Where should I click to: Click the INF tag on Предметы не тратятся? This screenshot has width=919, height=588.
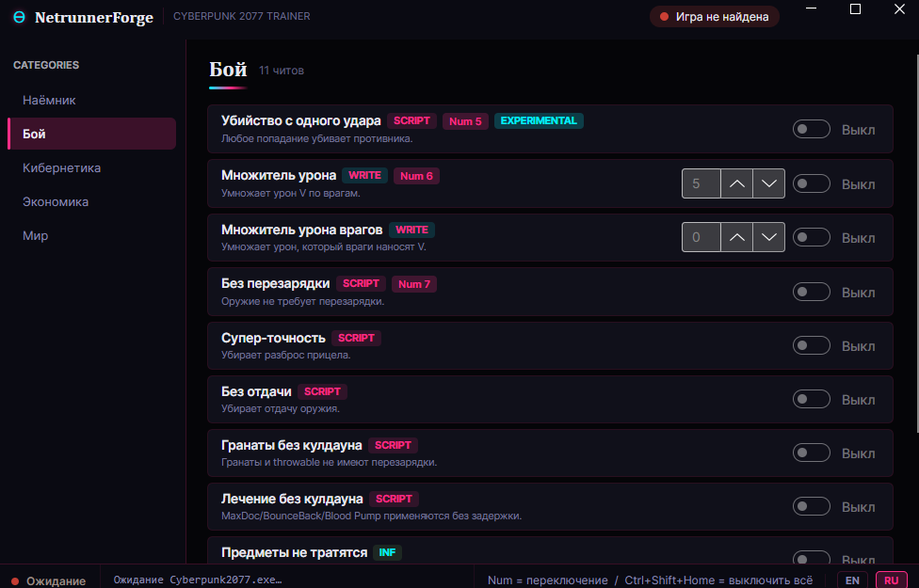387,552
